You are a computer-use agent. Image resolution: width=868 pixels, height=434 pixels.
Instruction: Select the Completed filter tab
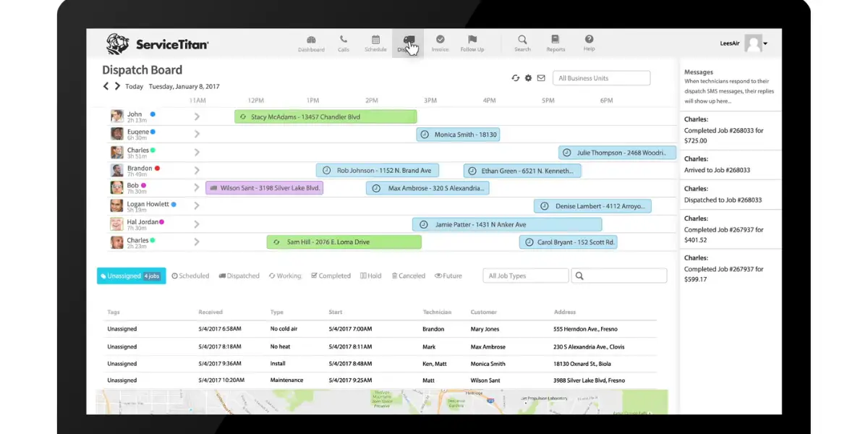coord(331,276)
